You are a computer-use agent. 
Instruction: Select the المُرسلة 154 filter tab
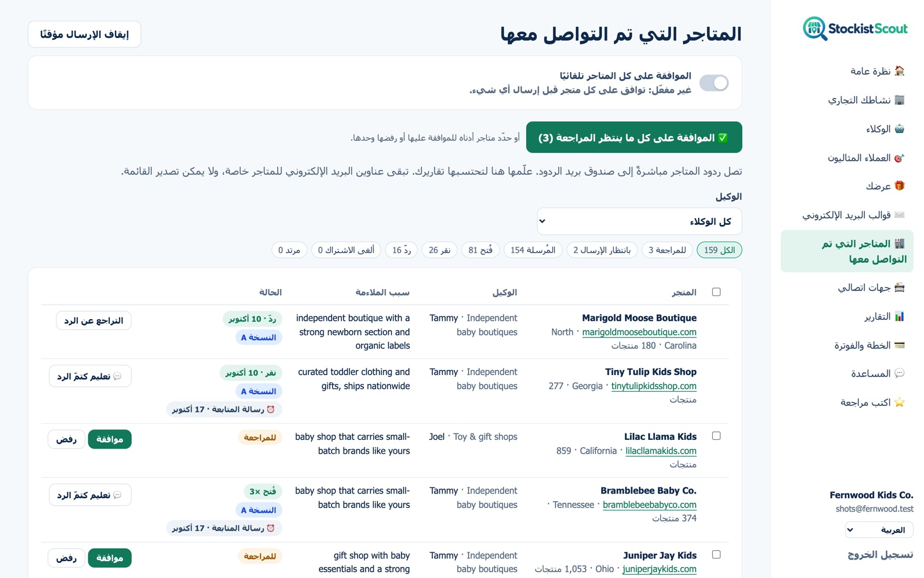tap(533, 250)
